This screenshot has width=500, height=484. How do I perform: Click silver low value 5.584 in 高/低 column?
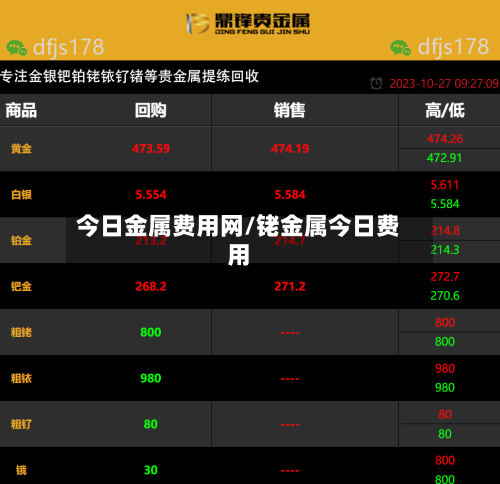[x=445, y=204]
